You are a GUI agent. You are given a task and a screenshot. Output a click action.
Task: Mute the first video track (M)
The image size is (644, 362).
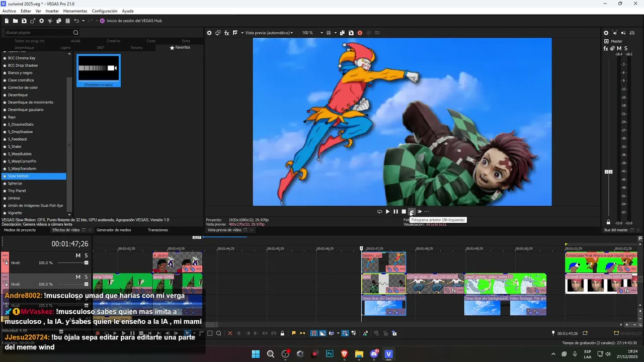click(x=78, y=256)
